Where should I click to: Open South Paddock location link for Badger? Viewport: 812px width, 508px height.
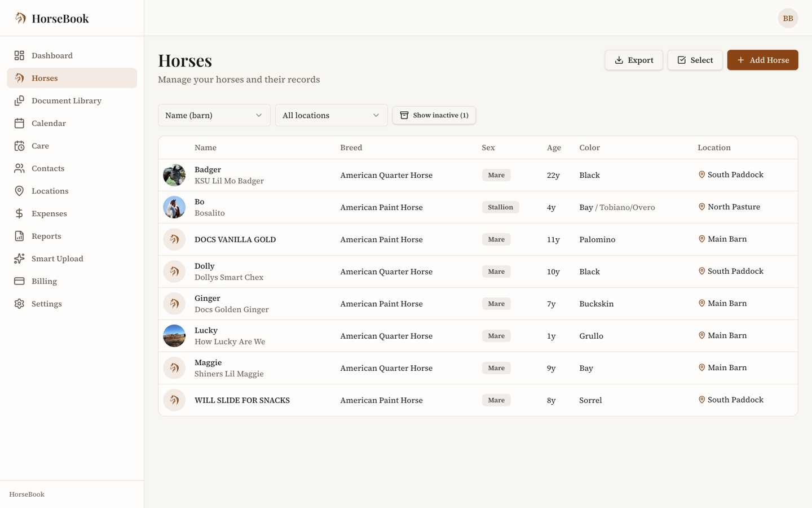731,175
